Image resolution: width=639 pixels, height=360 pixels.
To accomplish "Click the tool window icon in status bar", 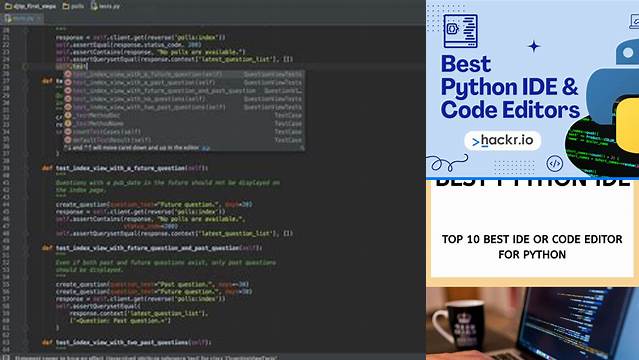I will point(6,357).
